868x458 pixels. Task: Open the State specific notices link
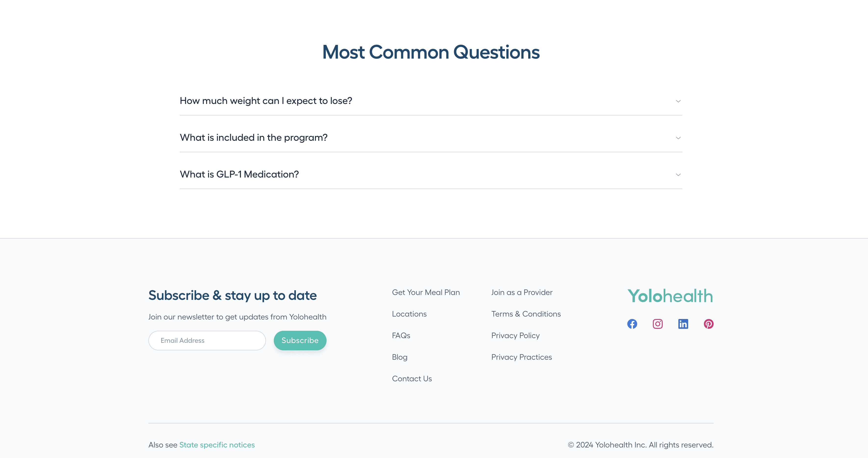[x=217, y=445]
